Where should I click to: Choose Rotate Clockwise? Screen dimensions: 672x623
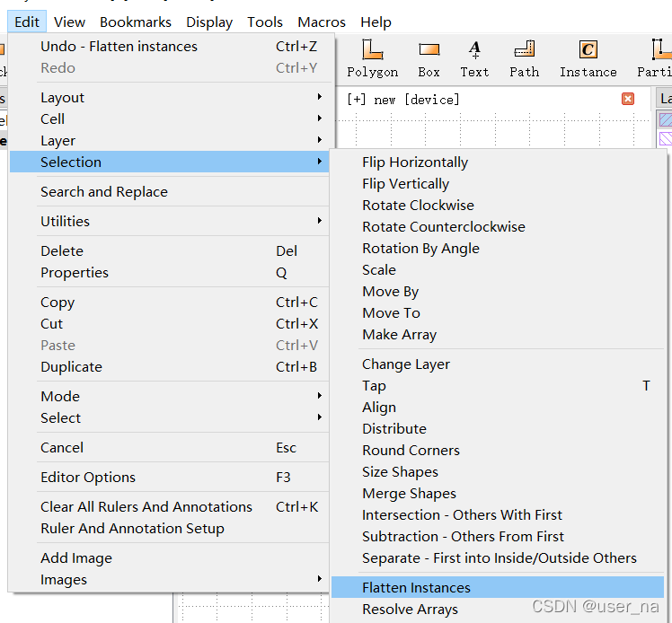point(497,205)
